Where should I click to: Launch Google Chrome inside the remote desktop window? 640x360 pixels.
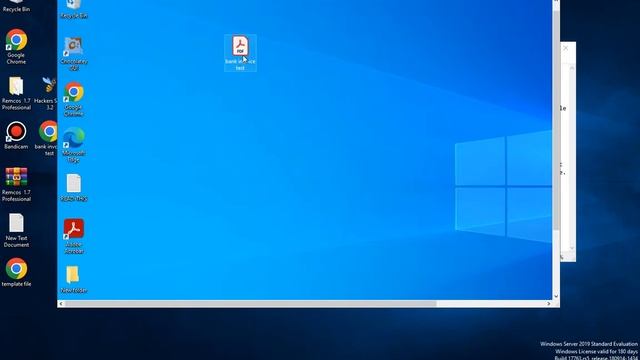74,100
